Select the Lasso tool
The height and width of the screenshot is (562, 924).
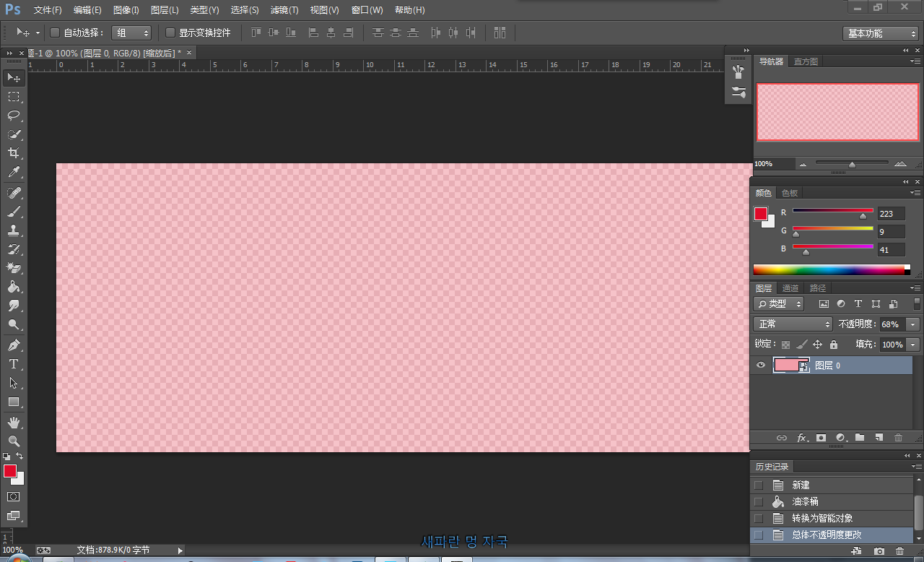click(x=14, y=116)
